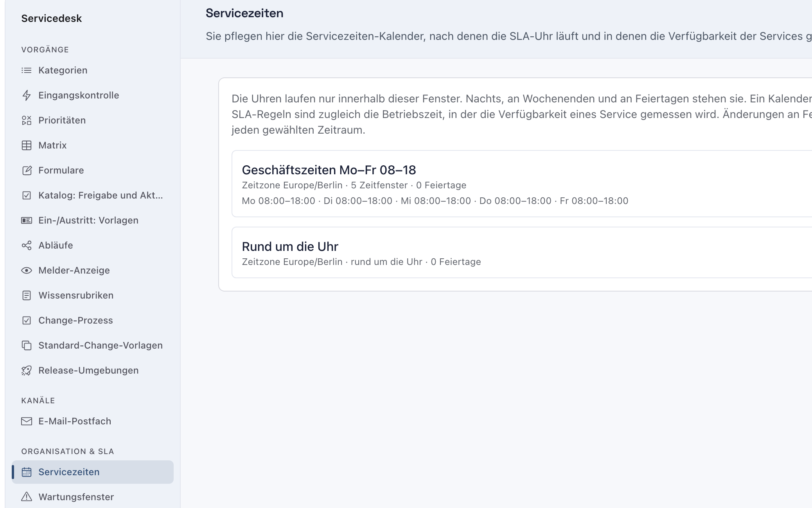The width and height of the screenshot is (812, 508).
Task: Click the E-Mail-Postfach envelope icon
Action: [x=27, y=421]
